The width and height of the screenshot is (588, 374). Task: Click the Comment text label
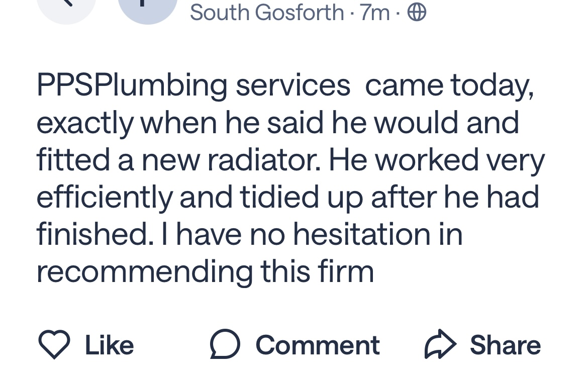pos(317,345)
